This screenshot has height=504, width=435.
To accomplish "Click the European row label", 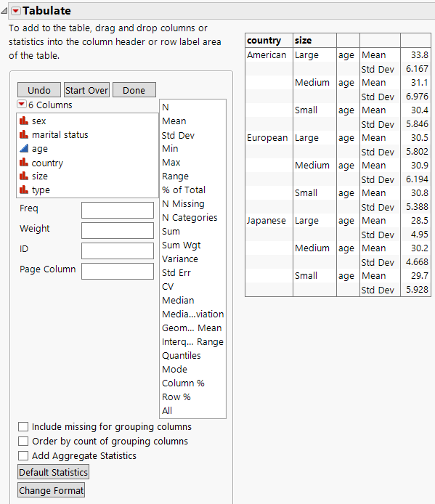I will coord(267,138).
